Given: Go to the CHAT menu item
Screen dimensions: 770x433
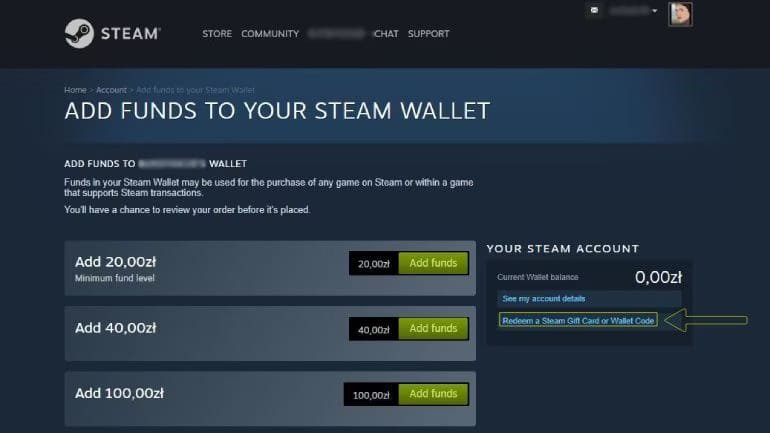Looking at the screenshot, I should 386,34.
